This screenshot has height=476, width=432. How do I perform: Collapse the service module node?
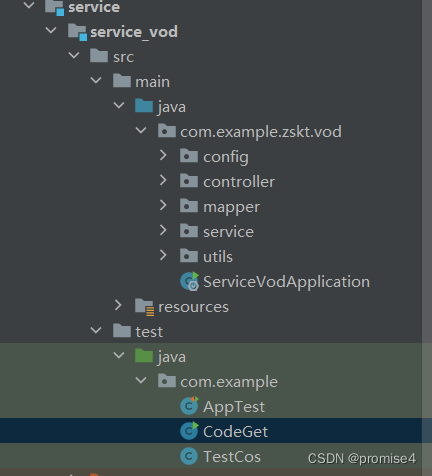pyautogui.click(x=29, y=5)
